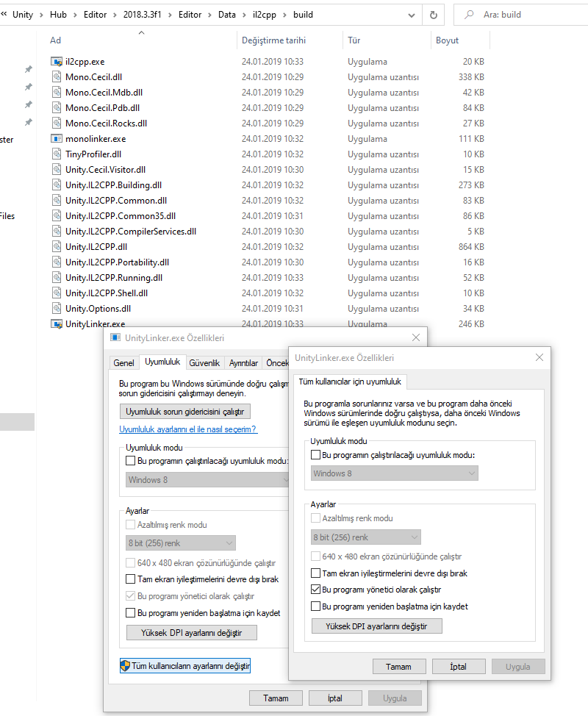Image resolution: width=588 pixels, height=716 pixels.
Task: Sort by Değiştirme tarihi column header
Action: [x=274, y=40]
